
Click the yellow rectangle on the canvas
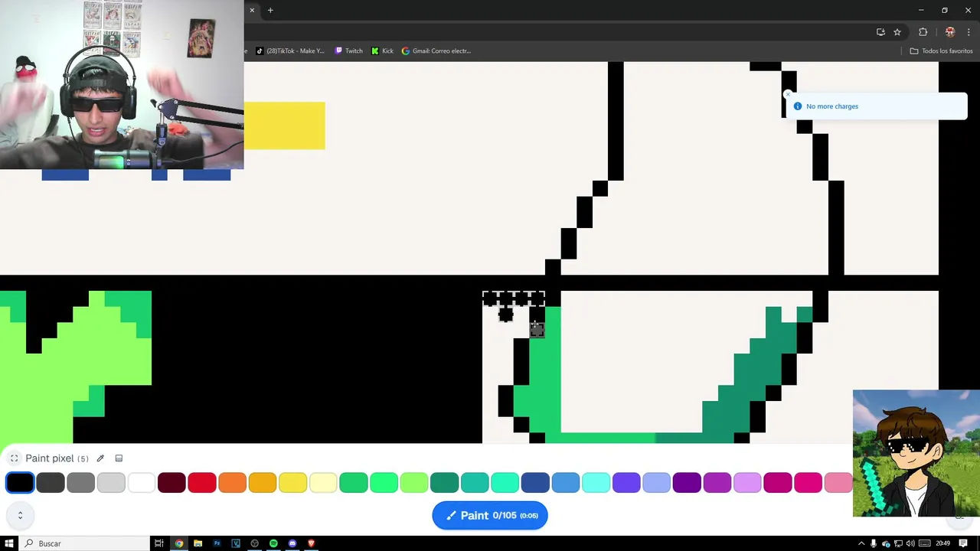285,126
